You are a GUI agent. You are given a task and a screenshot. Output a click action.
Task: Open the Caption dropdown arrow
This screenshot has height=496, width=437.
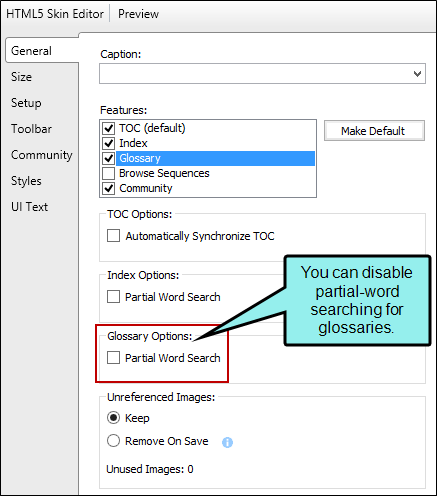417,74
